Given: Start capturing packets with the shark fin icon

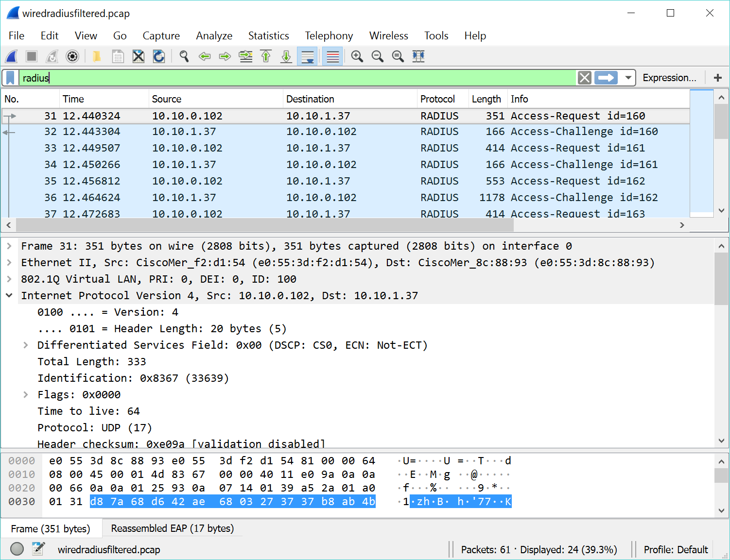Looking at the screenshot, I should click(12, 56).
